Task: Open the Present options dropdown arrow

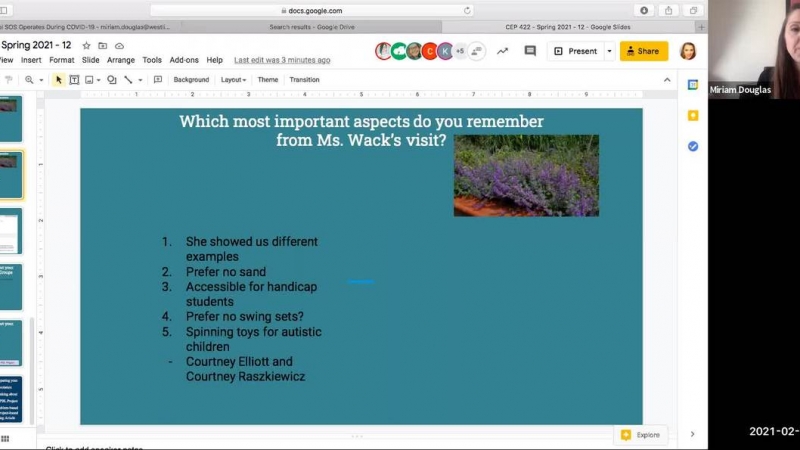Action: coord(609,51)
